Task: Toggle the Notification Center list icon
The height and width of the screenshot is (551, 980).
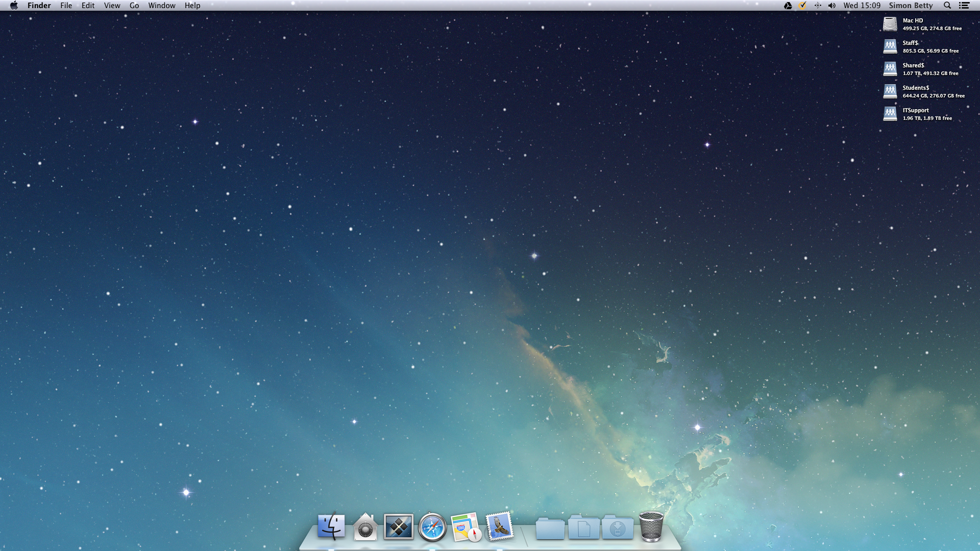Action: pos(964,6)
